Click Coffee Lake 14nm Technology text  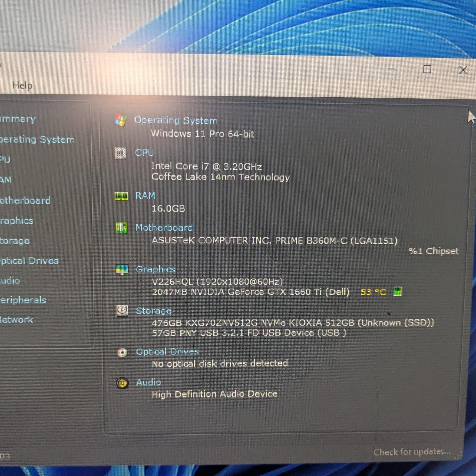coord(221,177)
